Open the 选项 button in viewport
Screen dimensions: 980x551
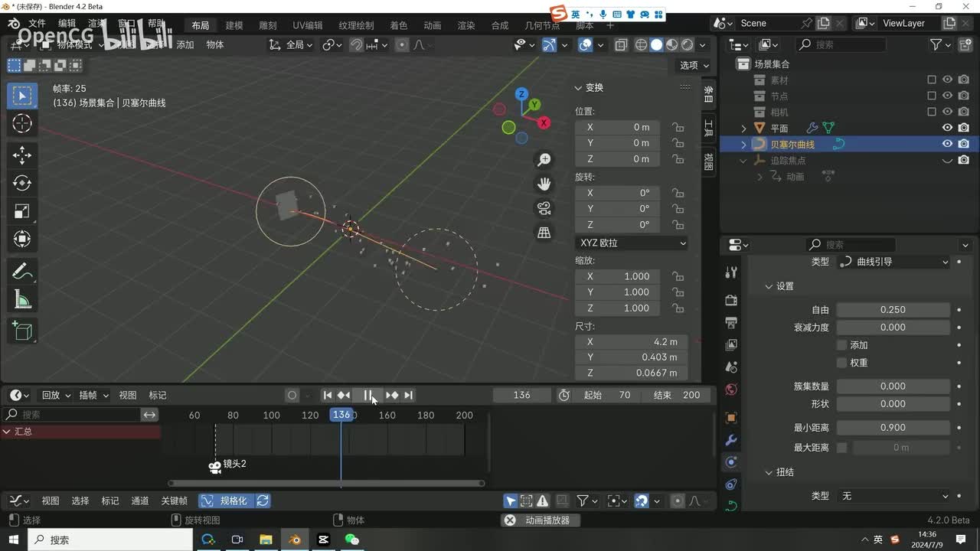694,66
